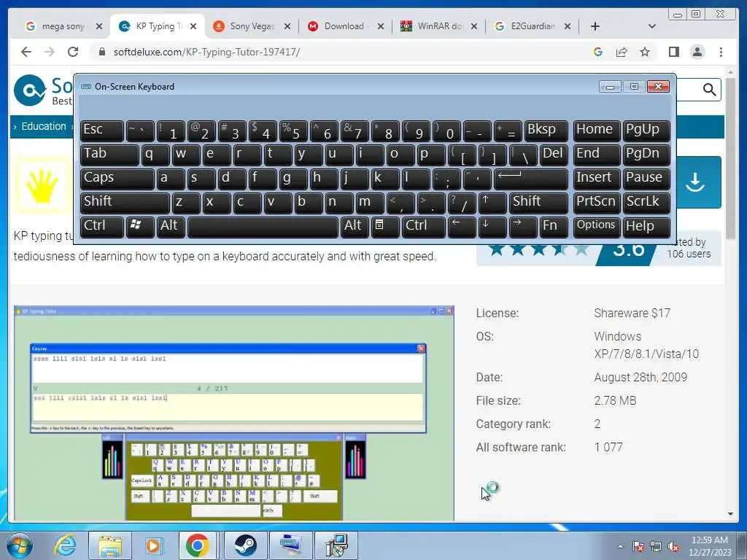Click the Softdeluxe logo
The height and width of the screenshot is (560, 747).
click(x=43, y=90)
